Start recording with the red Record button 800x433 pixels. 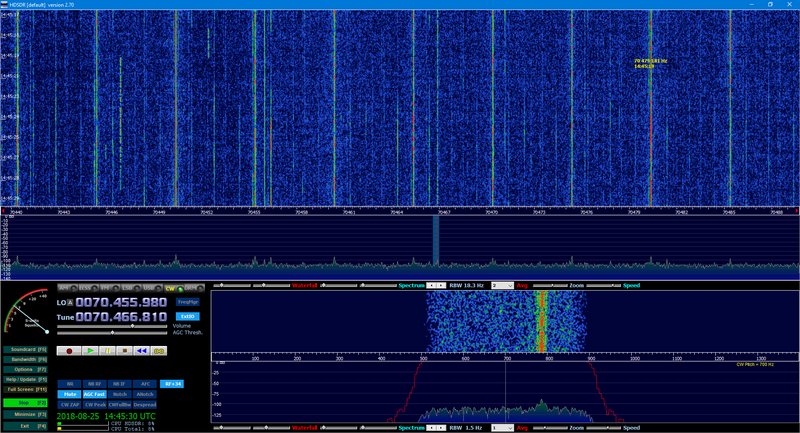69,350
